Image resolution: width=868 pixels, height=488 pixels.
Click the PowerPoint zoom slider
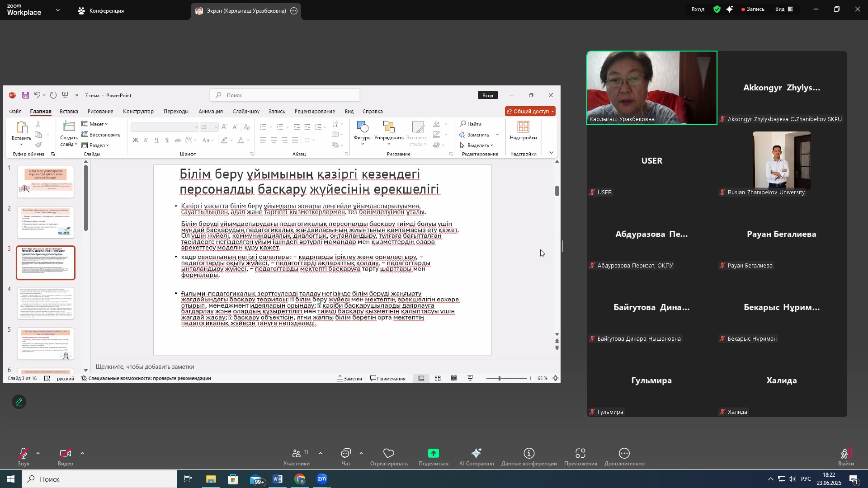point(500,379)
